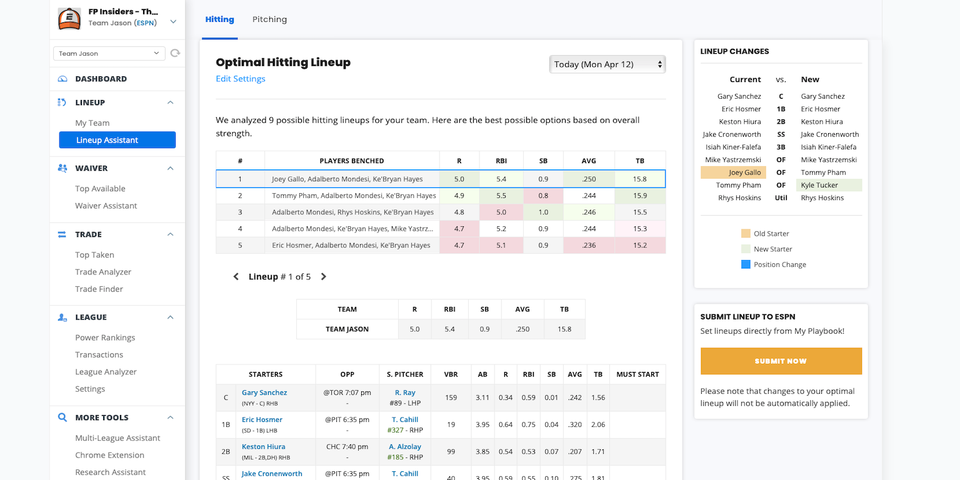
Task: Collapse the More Tools sidebar section
Action: (171, 418)
